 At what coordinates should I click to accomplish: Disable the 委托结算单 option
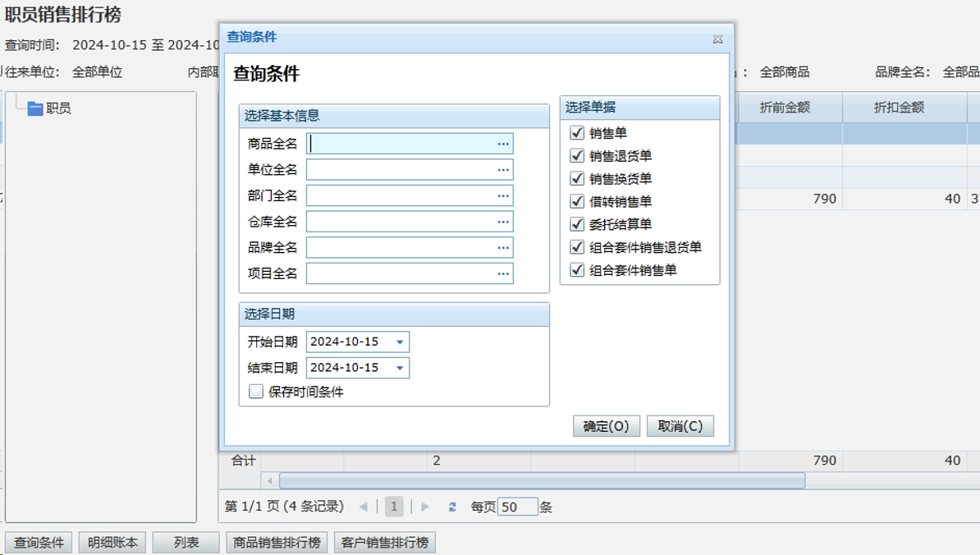pyautogui.click(x=577, y=224)
